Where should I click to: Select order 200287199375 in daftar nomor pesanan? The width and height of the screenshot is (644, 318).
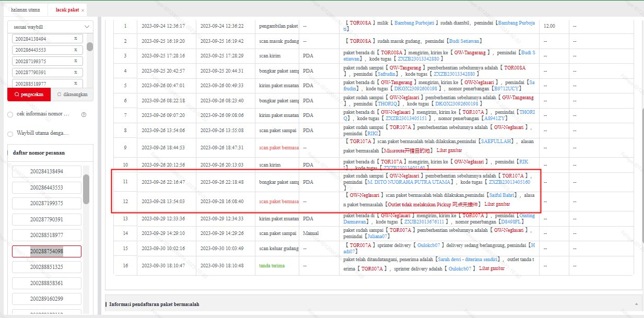(x=46, y=203)
